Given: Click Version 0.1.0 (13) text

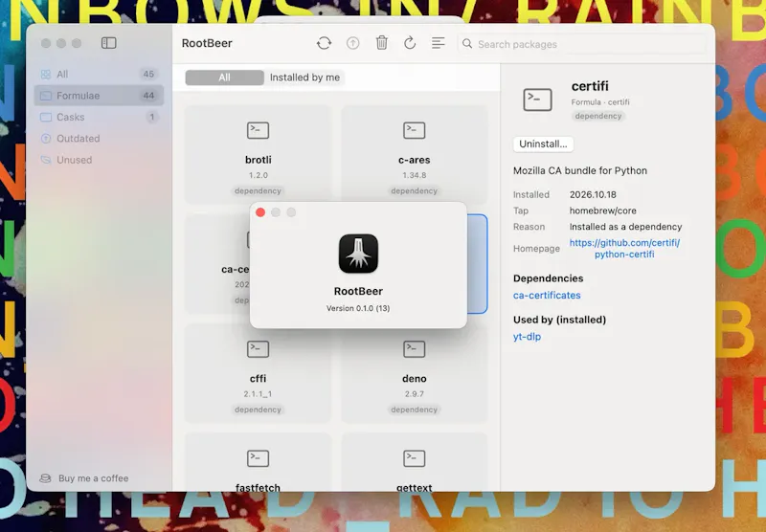Looking at the screenshot, I should (x=358, y=308).
